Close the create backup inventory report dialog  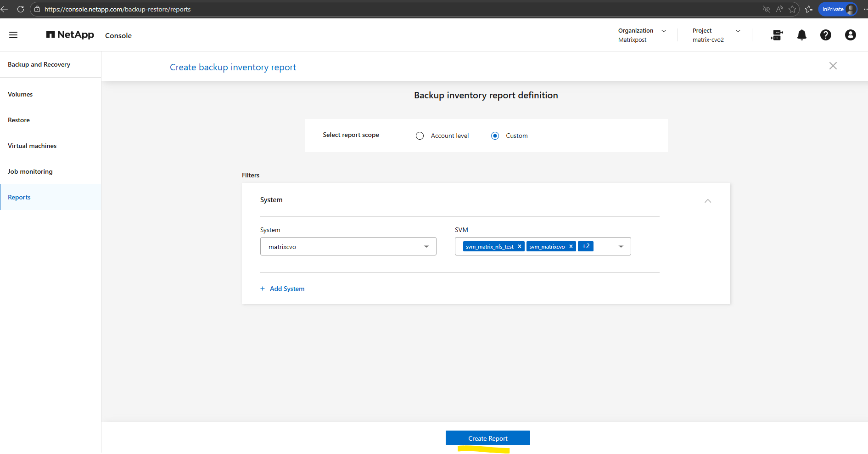(x=833, y=66)
